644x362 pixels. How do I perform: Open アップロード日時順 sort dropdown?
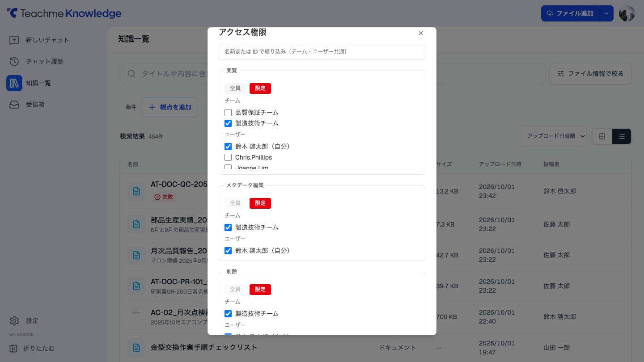pos(554,136)
